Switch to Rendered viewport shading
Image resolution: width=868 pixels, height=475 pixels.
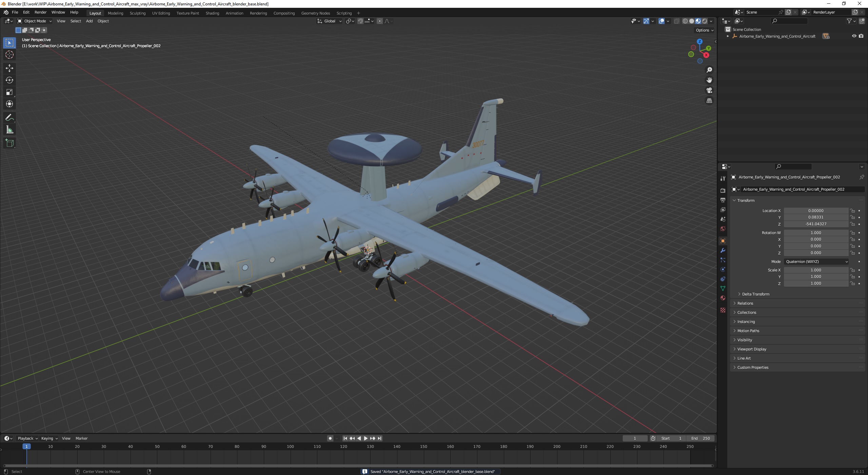point(705,21)
